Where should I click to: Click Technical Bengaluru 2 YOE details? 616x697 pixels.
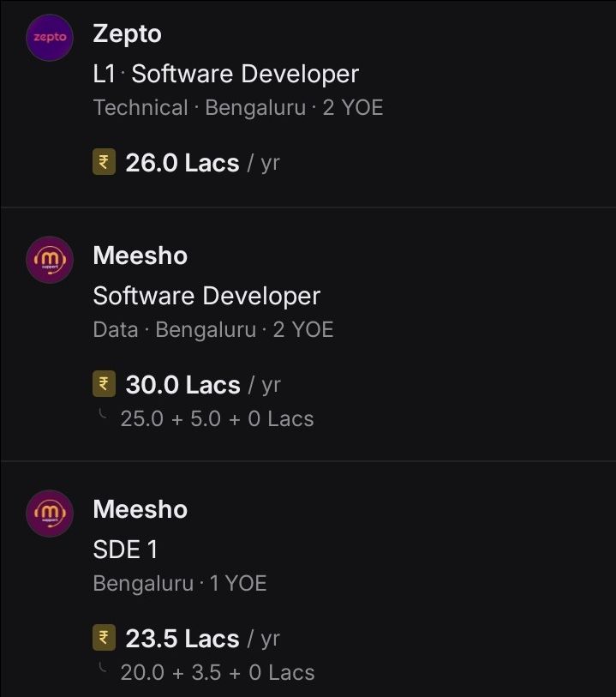click(238, 107)
